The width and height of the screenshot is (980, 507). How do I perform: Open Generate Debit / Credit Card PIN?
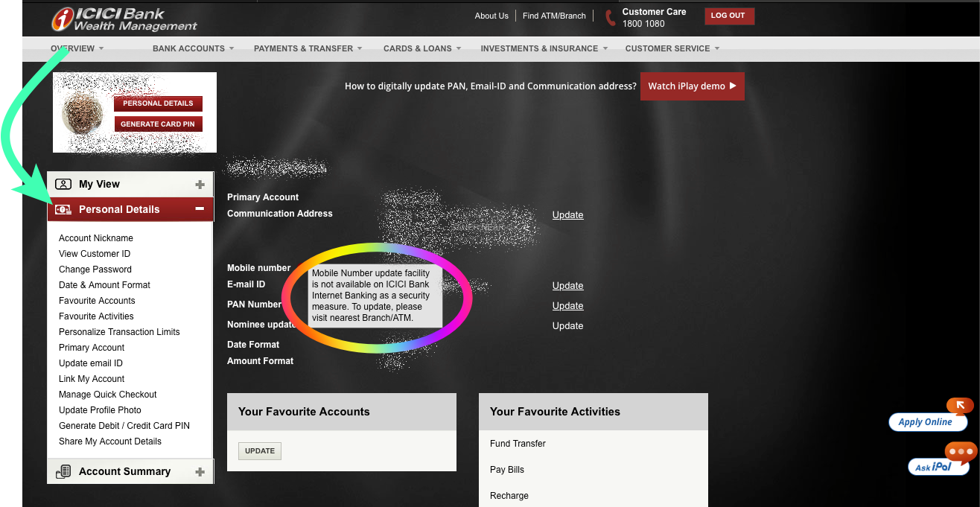[124, 426]
